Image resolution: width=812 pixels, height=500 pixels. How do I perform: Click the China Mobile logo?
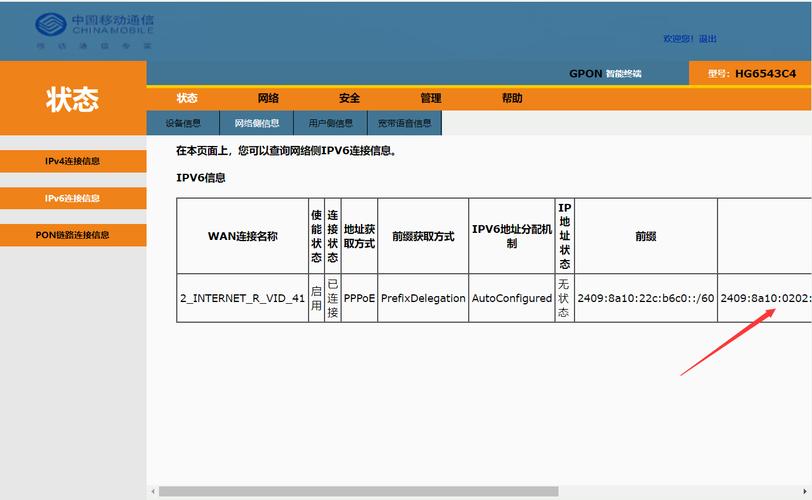coord(94,31)
